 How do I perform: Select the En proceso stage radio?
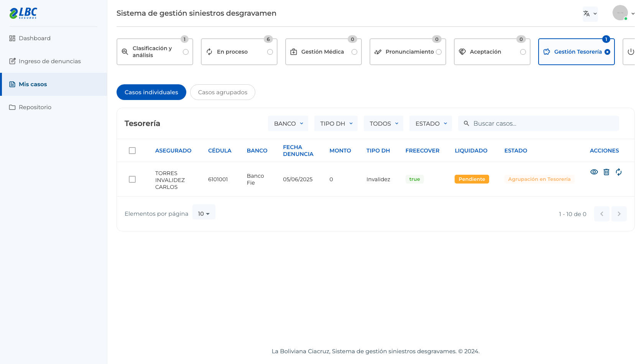coord(270,52)
